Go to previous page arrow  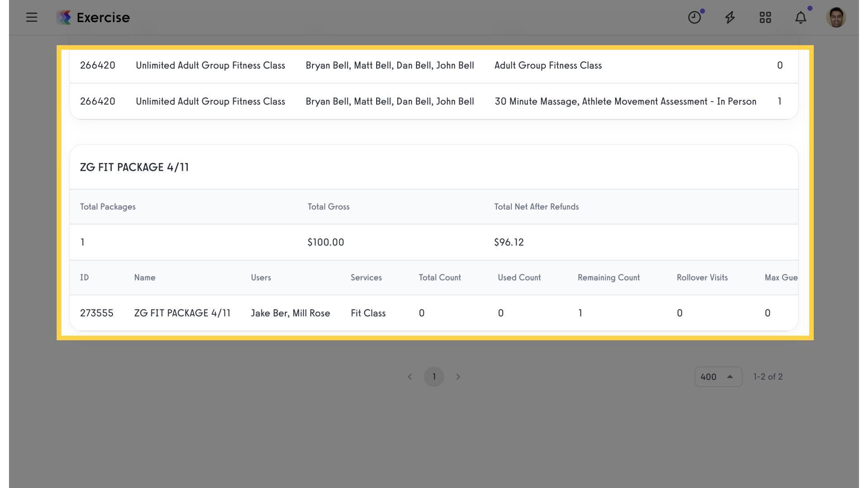tap(410, 377)
